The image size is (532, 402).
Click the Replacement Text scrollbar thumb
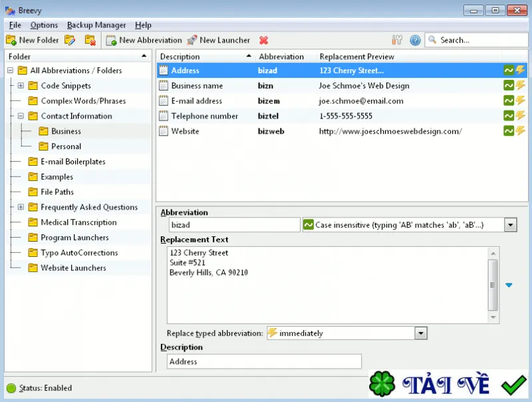(x=493, y=286)
